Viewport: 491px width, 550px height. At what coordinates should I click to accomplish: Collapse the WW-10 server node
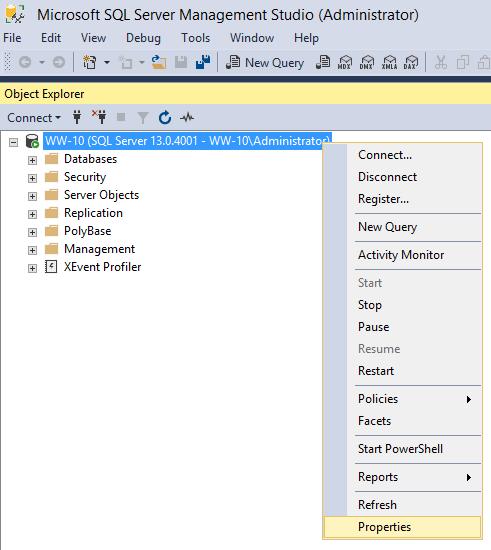click(x=13, y=142)
